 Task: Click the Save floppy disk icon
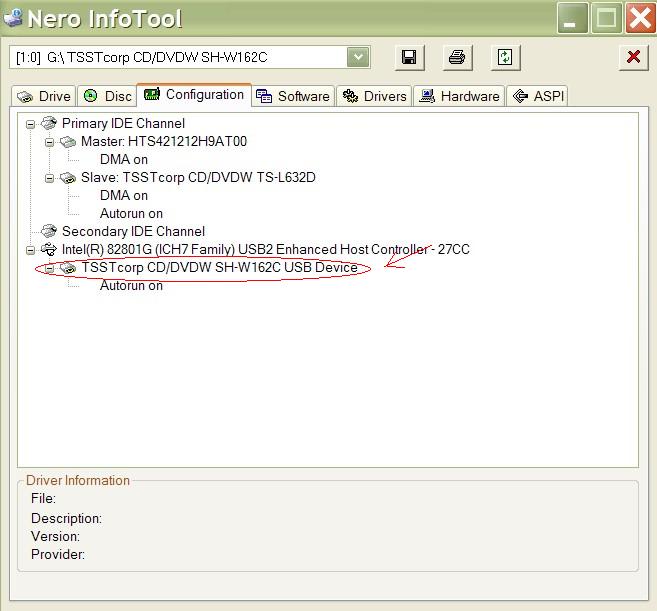coord(409,57)
